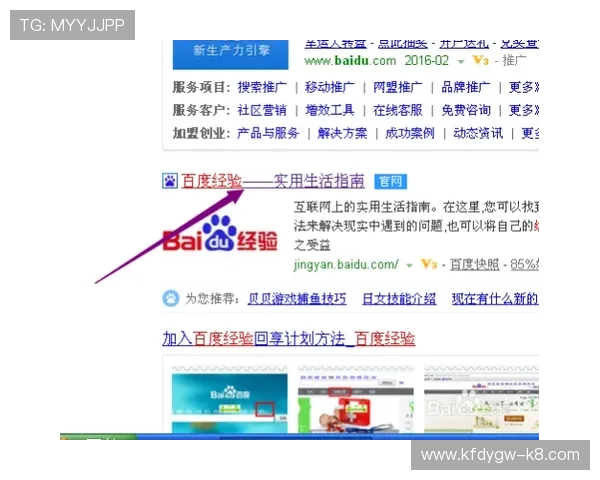Image resolution: width=600 pixels, height=480 pixels.
Task: Click the V3 badge next to 推广
Action: pyautogui.click(x=481, y=60)
